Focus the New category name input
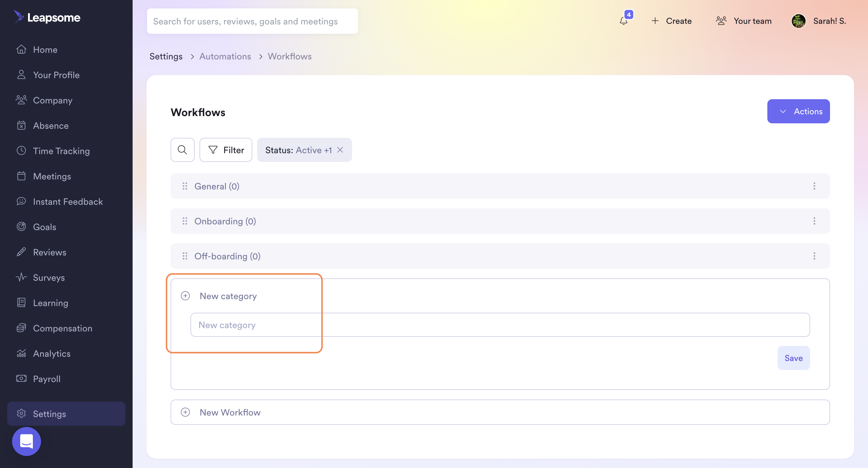 tap(500, 325)
